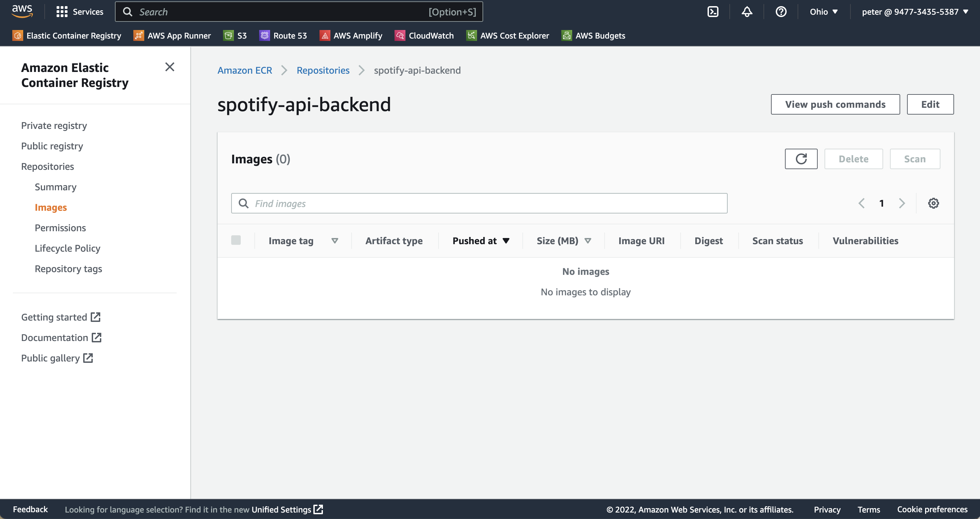980x519 pixels.
Task: Open the Image tag column filter
Action: coord(335,240)
